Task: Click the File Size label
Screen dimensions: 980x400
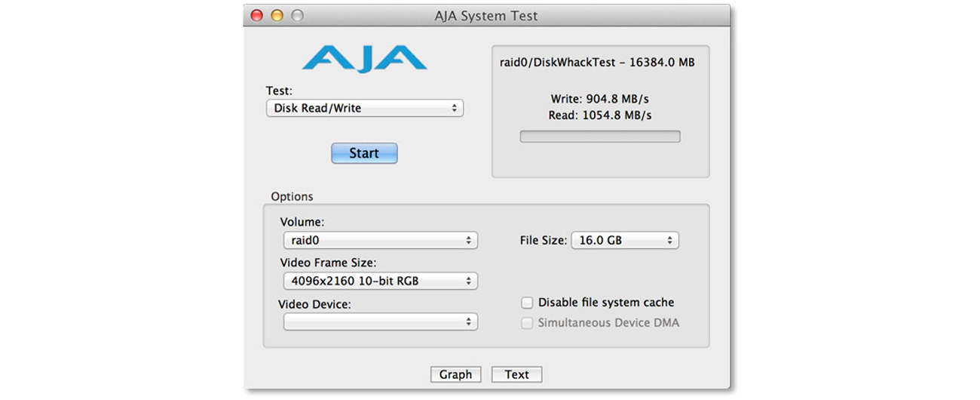Action: (x=543, y=241)
